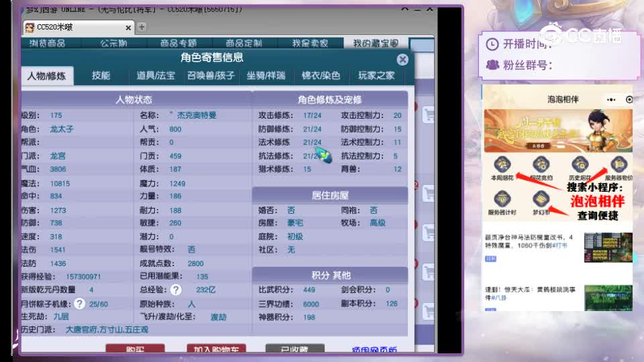Open the 月饼粽子机缘 question mark help
Viewport: 644px width, 362px height.
point(79,304)
